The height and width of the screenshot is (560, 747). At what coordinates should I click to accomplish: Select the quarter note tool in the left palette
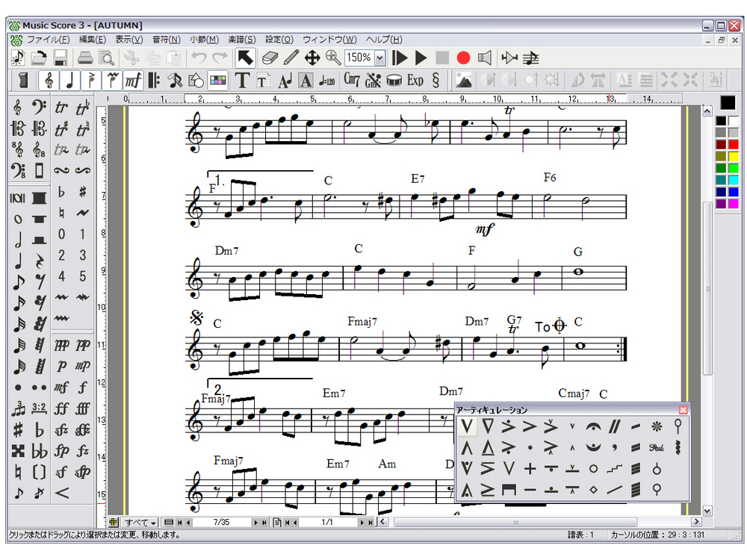(18, 260)
